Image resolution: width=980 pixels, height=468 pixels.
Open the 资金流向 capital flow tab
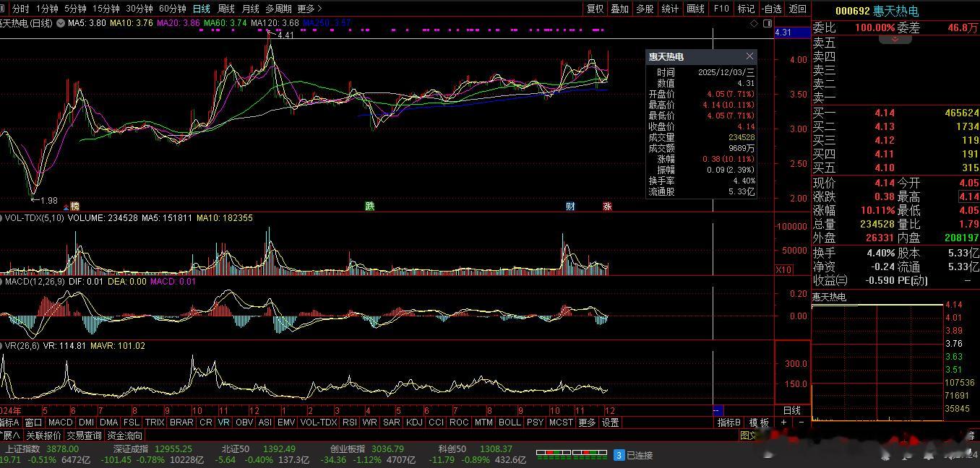[x=125, y=435]
